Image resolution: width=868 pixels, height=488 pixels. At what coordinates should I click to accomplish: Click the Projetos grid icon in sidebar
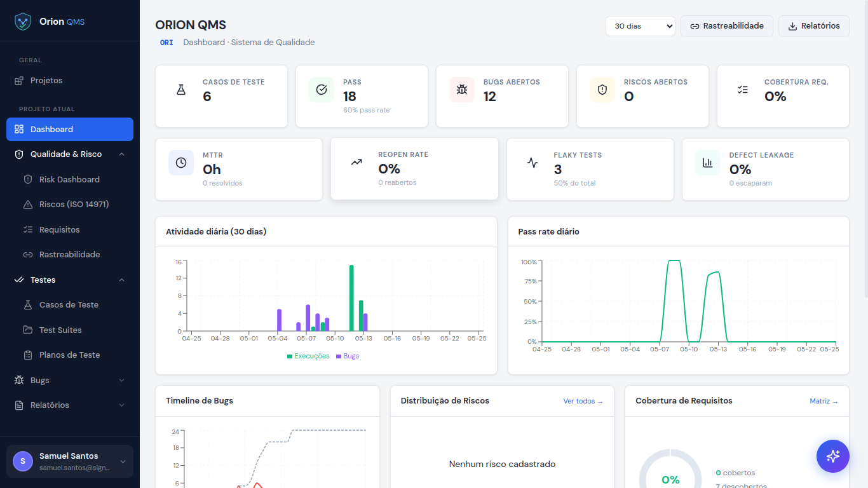[19, 81]
